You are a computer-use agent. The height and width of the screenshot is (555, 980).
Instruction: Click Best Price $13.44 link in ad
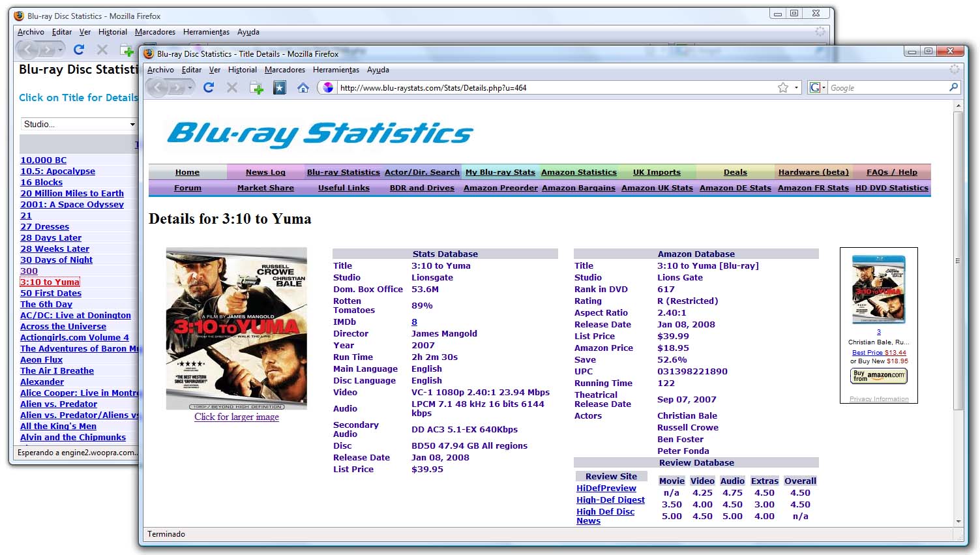(879, 352)
